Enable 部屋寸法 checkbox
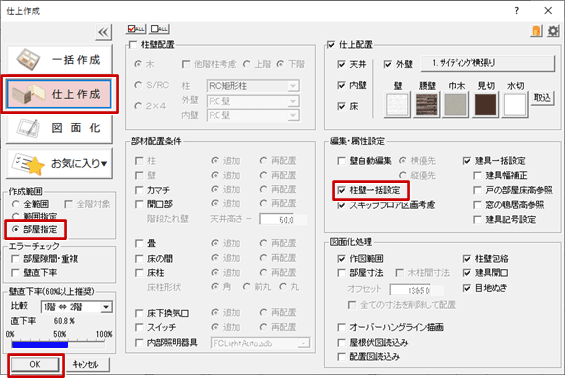Screen dimensions: 565x380 342,273
